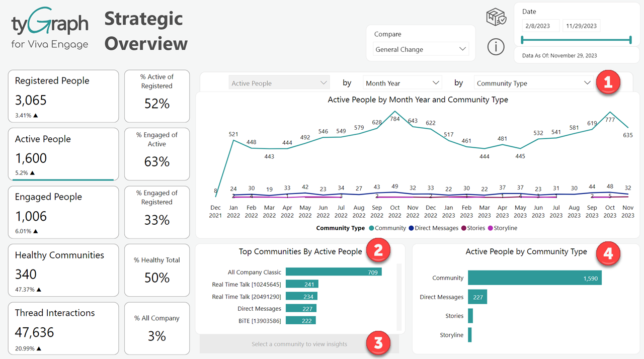Click Select a community to view insights

(299, 344)
